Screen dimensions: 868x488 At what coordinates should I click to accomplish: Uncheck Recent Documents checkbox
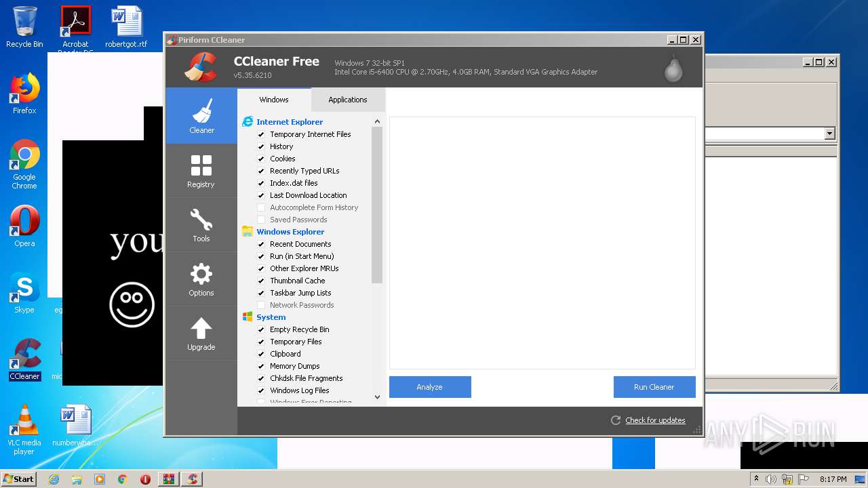click(x=261, y=244)
